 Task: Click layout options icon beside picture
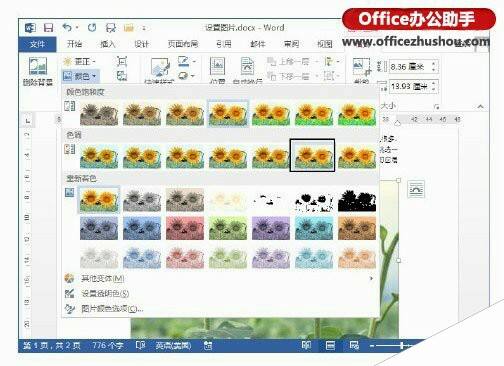click(416, 189)
